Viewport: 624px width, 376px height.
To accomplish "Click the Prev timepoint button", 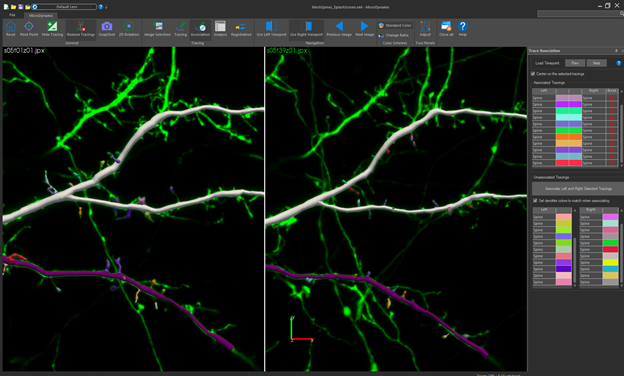I will tap(575, 63).
